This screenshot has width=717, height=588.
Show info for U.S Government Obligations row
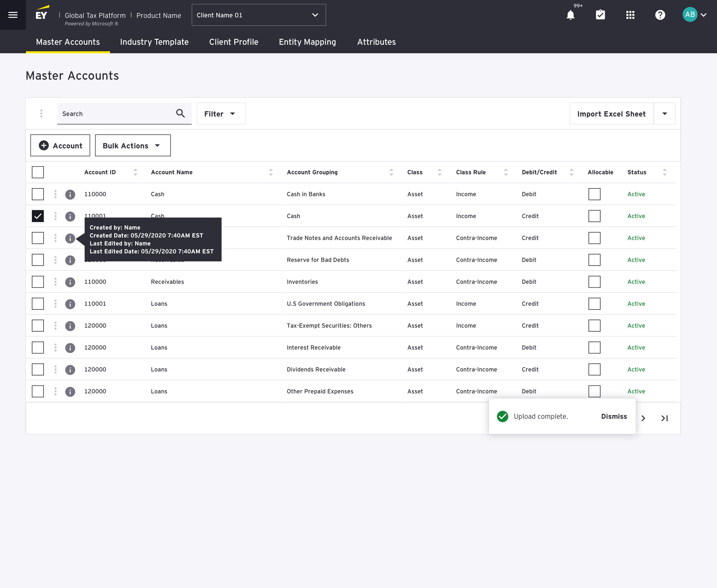click(70, 304)
